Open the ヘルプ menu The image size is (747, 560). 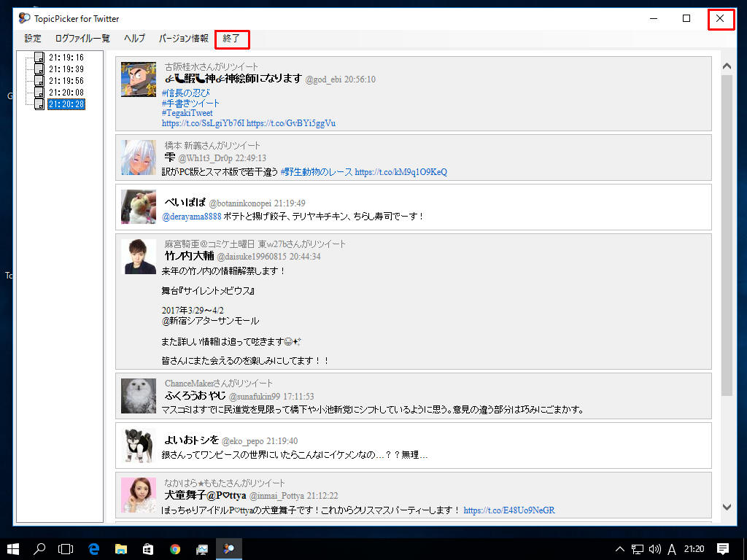pyautogui.click(x=134, y=39)
